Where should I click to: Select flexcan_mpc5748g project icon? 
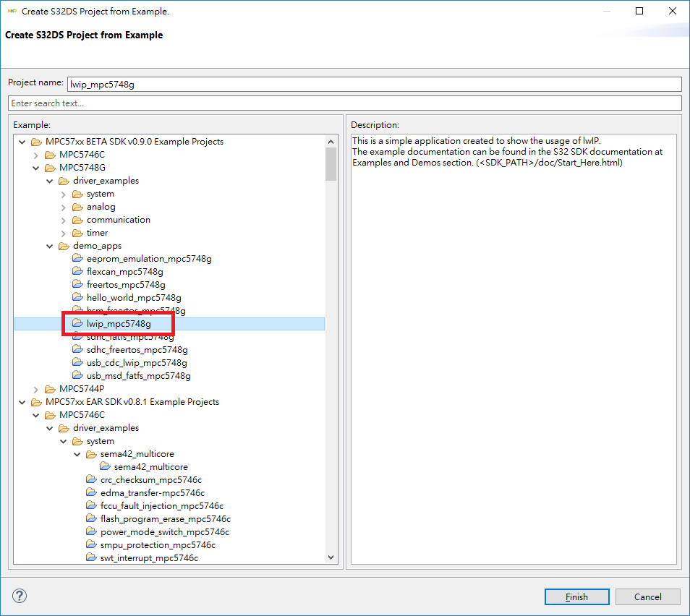pos(78,271)
